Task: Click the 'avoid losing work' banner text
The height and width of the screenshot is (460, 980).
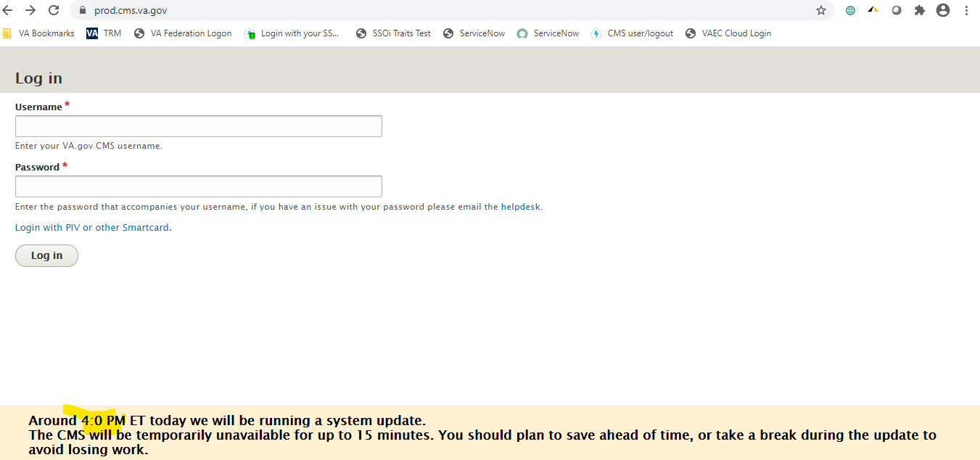Action: pyautogui.click(x=88, y=450)
